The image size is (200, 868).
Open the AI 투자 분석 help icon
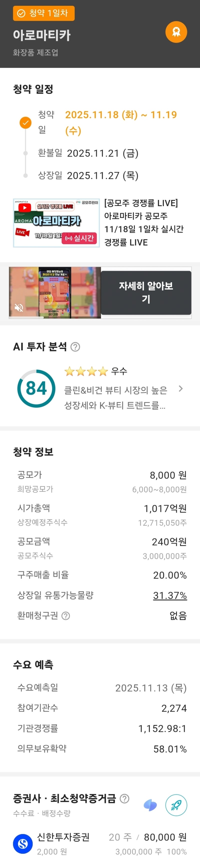click(x=75, y=347)
